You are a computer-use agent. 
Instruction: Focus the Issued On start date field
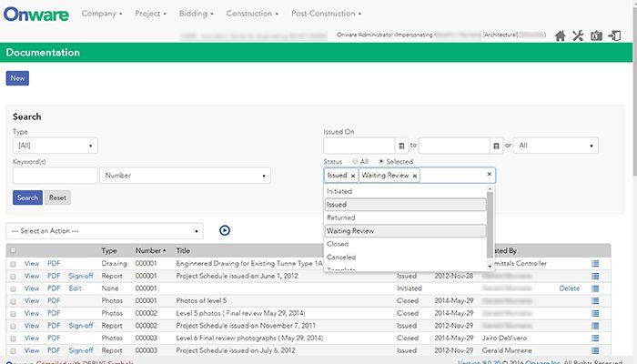tap(359, 146)
